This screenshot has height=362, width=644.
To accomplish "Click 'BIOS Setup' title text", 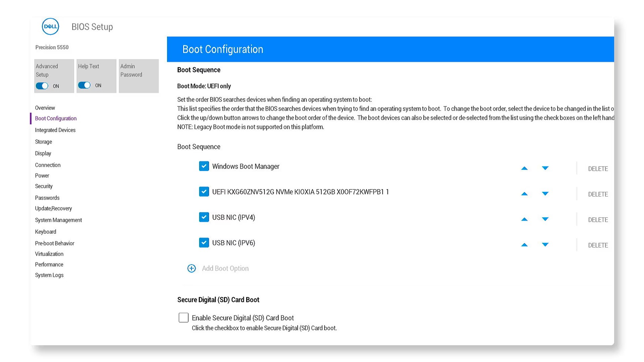I will click(x=92, y=27).
